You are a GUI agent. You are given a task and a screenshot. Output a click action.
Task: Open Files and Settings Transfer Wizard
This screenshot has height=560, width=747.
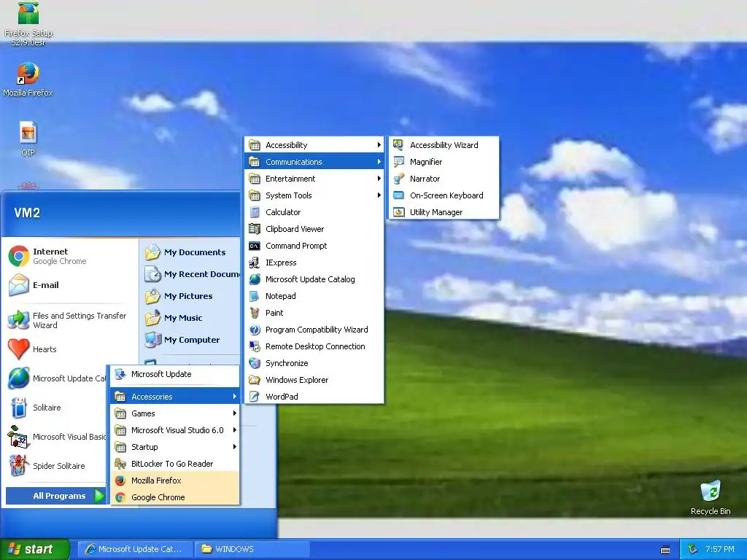tap(71, 320)
